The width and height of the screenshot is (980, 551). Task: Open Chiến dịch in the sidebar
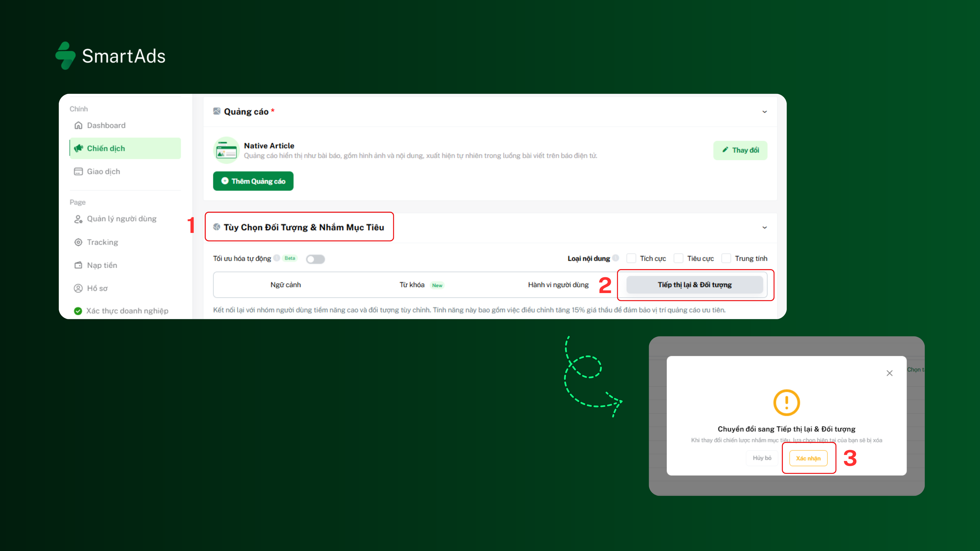pyautogui.click(x=125, y=148)
